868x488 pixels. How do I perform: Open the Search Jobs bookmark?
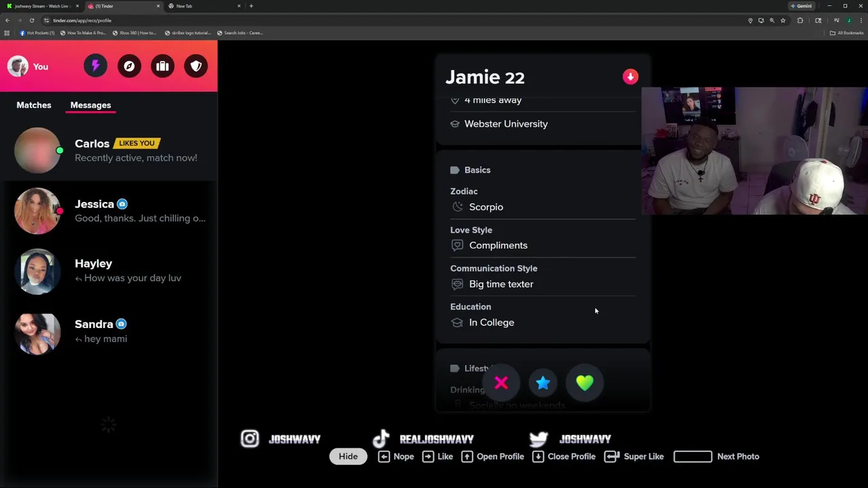point(240,33)
